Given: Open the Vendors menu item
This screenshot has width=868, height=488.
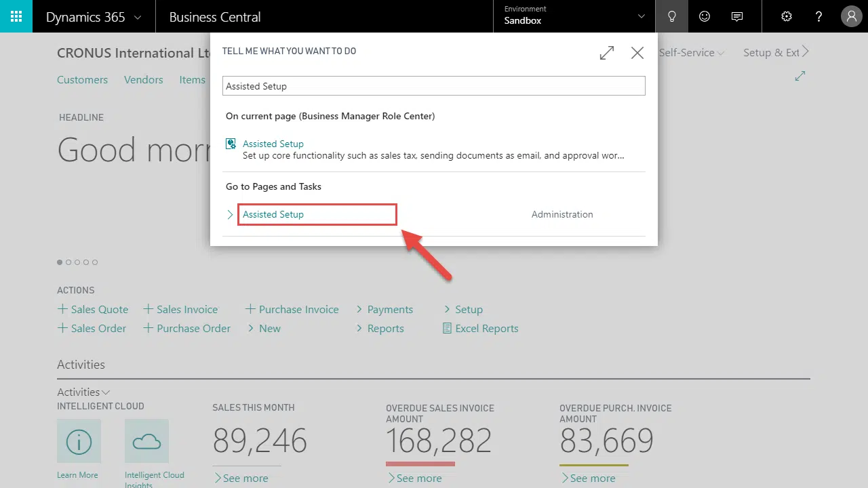Looking at the screenshot, I should pyautogui.click(x=143, y=79).
